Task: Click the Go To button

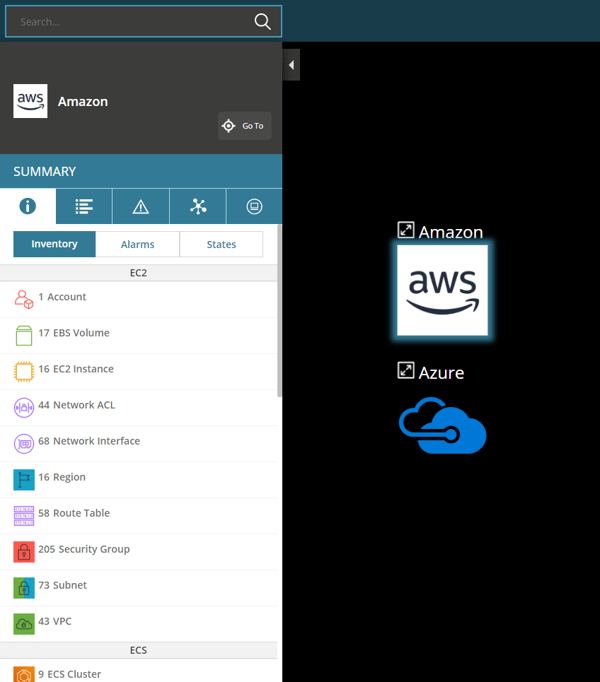Action: (x=245, y=126)
